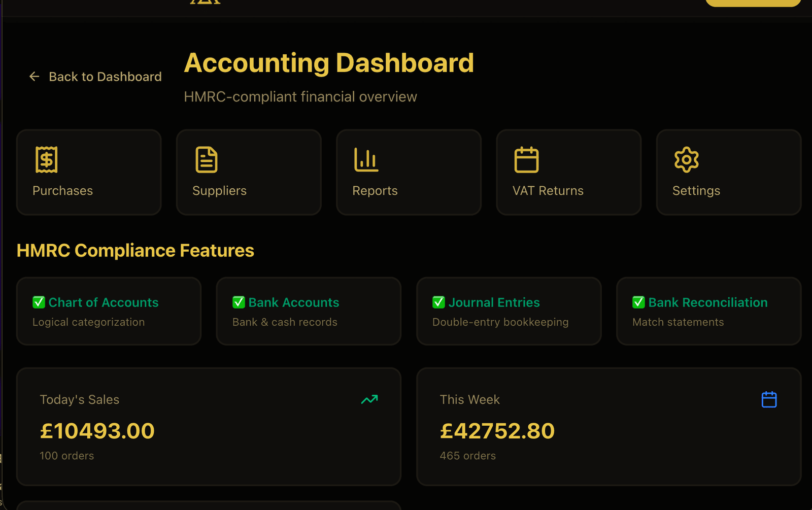Select the Journal Entries title
The height and width of the screenshot is (510, 812).
pos(494,302)
